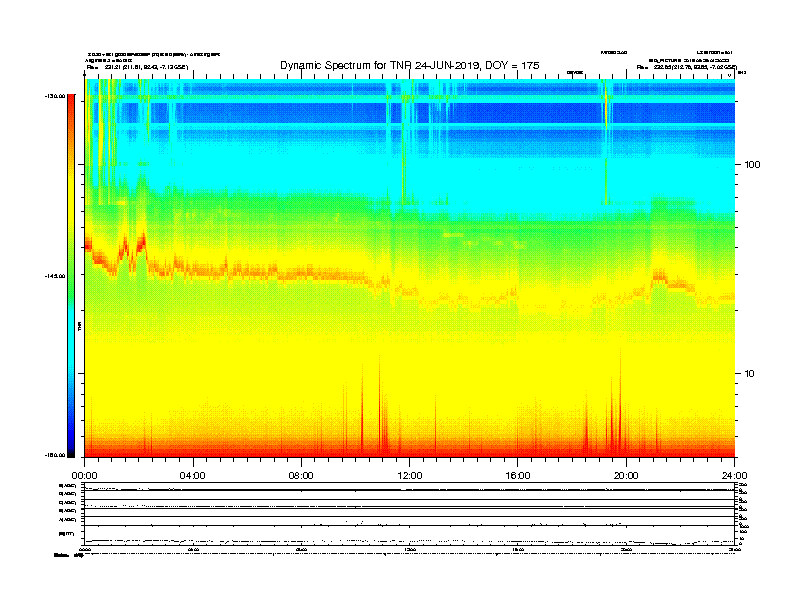792x612 pixels.
Task: Click the 24:00 time axis label
Action: (734, 476)
